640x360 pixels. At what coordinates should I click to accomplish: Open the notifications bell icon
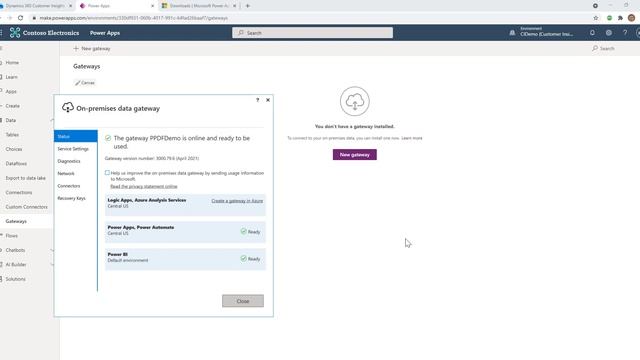[592, 33]
